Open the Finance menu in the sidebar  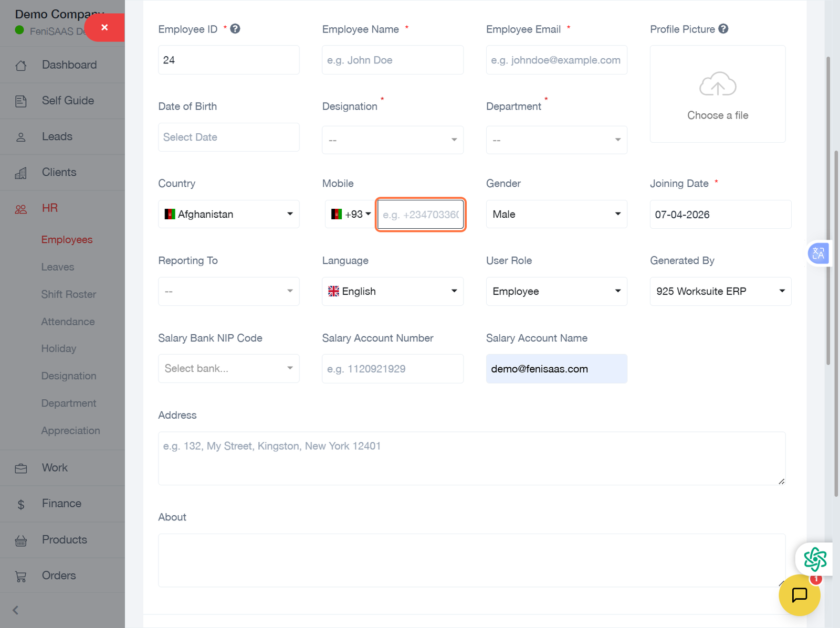pos(61,504)
